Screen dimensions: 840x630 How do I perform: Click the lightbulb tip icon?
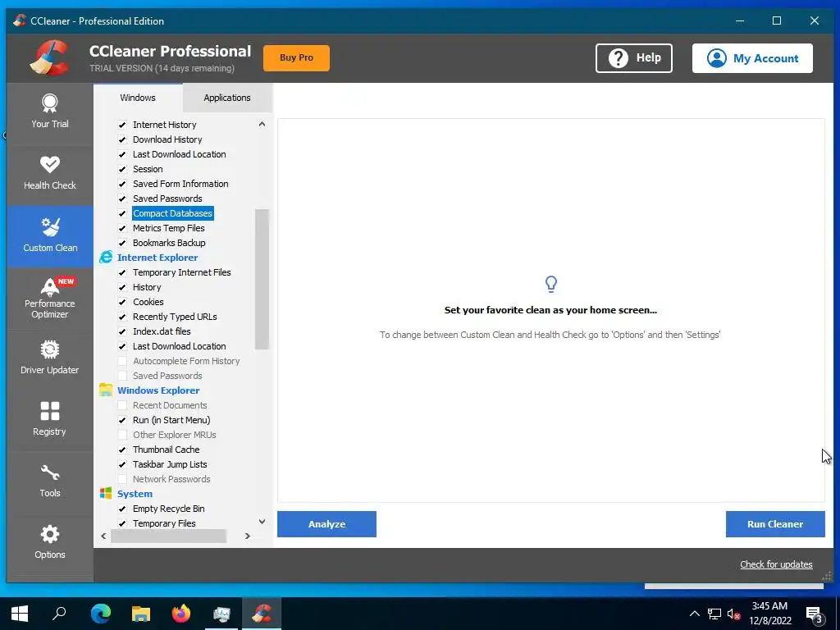click(x=550, y=284)
